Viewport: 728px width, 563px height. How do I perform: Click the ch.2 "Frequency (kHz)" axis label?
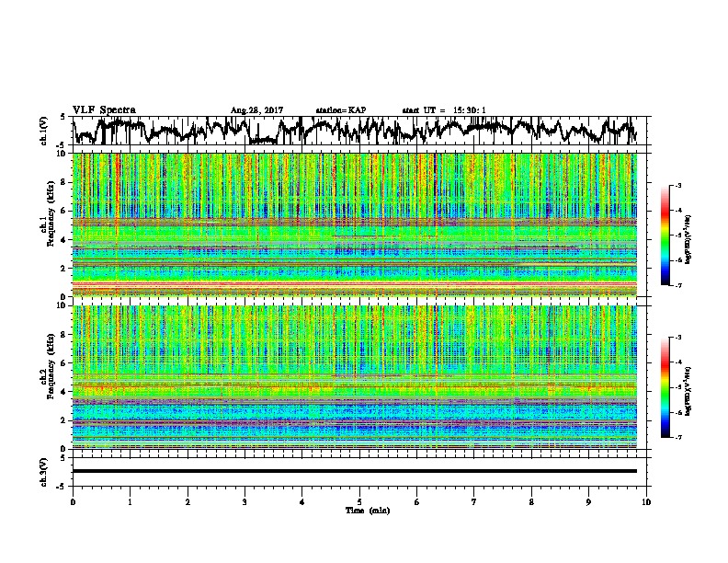coord(51,366)
